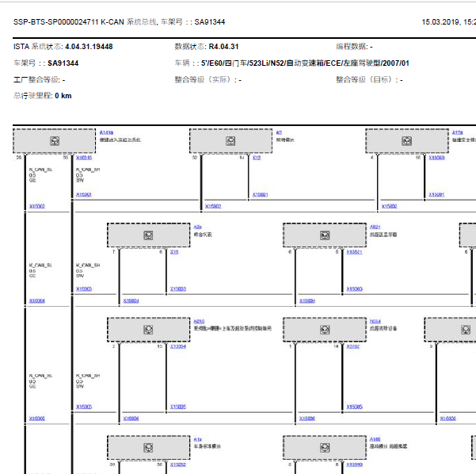Image resolution: width=476 pixels, height=474 pixels.
Task: Select the date '15.03.2019'
Action: pos(440,22)
